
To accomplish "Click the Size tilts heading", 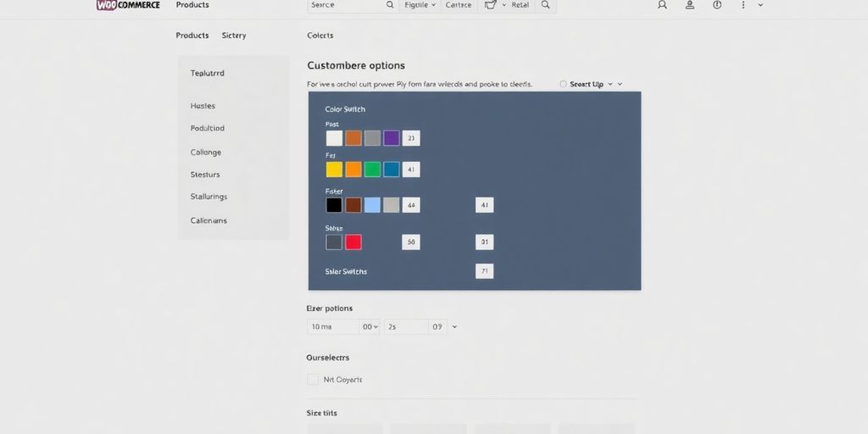I will tap(321, 413).
